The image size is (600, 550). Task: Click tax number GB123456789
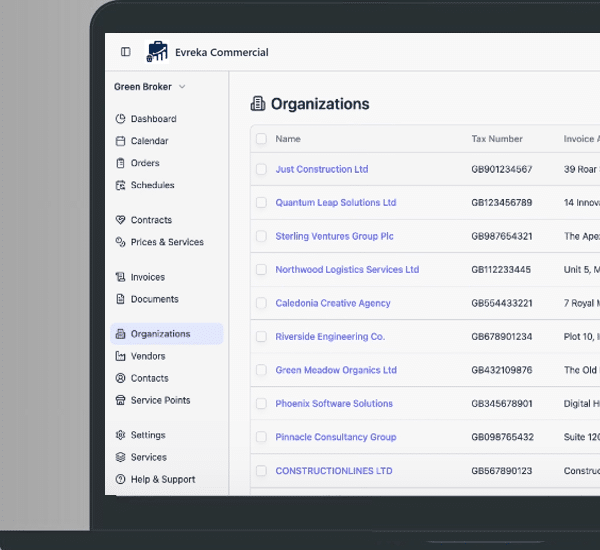click(x=502, y=202)
